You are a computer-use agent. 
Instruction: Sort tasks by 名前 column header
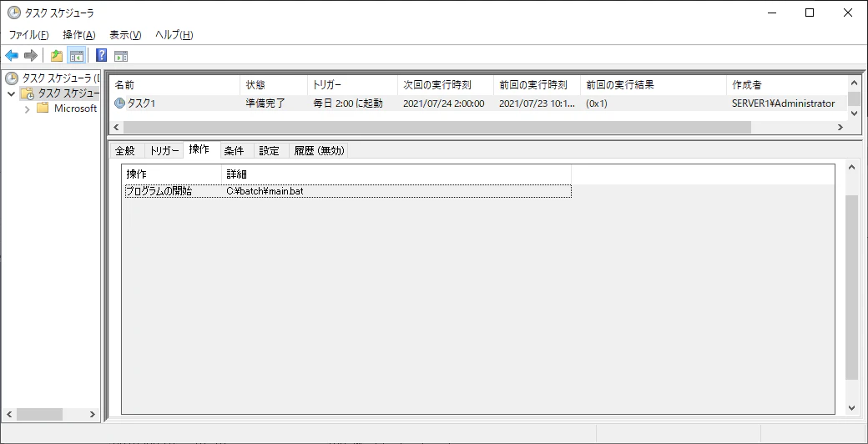(x=175, y=85)
